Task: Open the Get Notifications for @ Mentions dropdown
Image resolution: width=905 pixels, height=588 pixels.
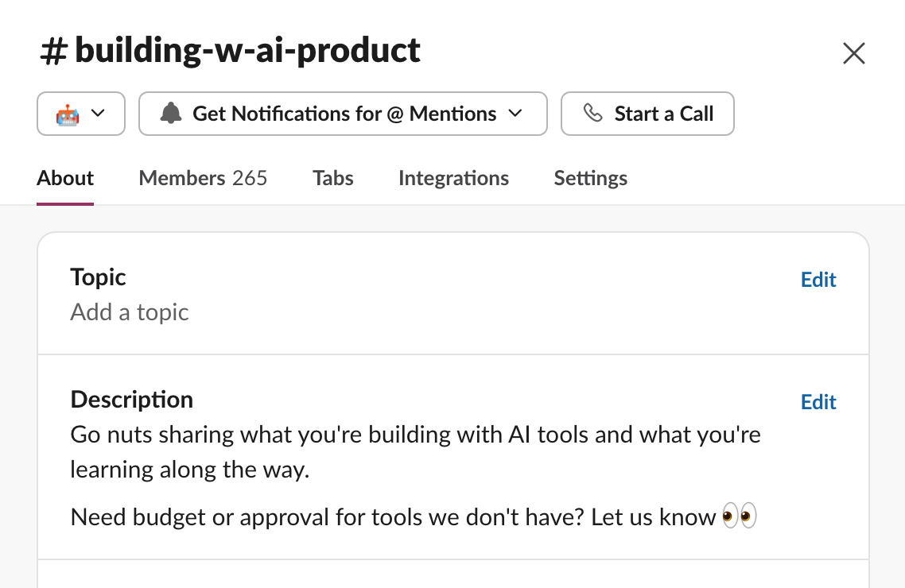Action: coord(344,114)
